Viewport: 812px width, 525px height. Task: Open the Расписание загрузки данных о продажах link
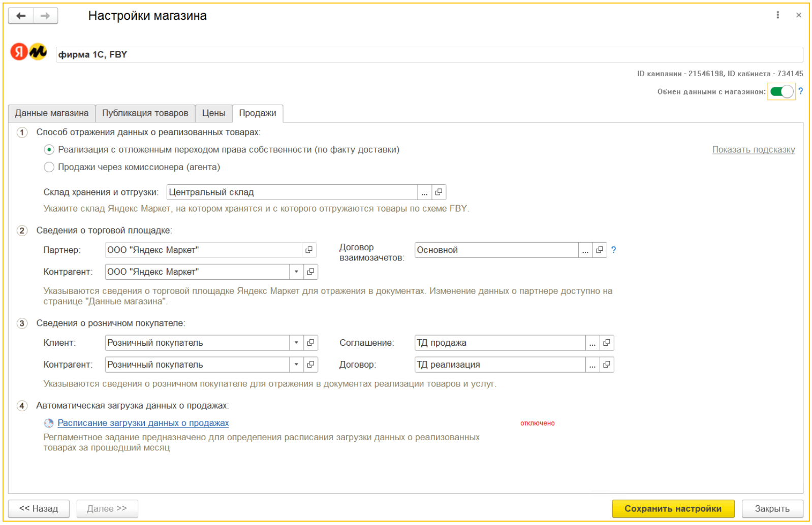click(x=143, y=423)
